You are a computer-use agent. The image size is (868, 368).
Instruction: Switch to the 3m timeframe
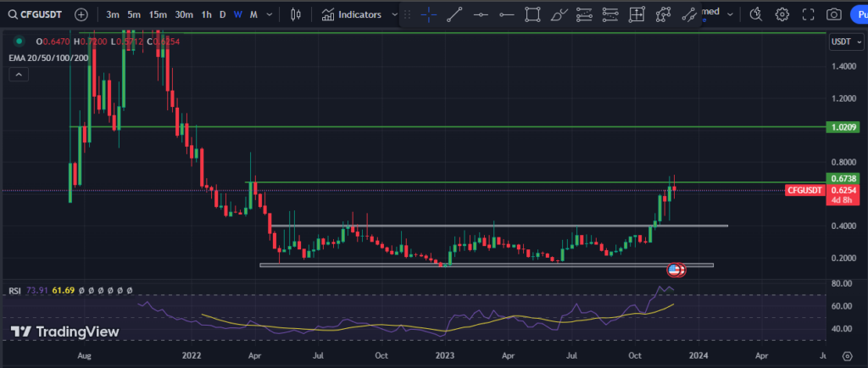coord(113,15)
